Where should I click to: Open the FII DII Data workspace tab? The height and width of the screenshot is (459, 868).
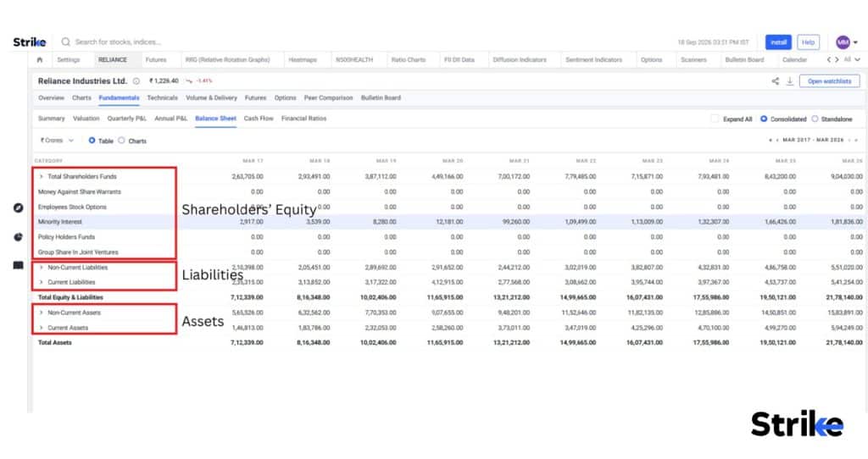[459, 60]
